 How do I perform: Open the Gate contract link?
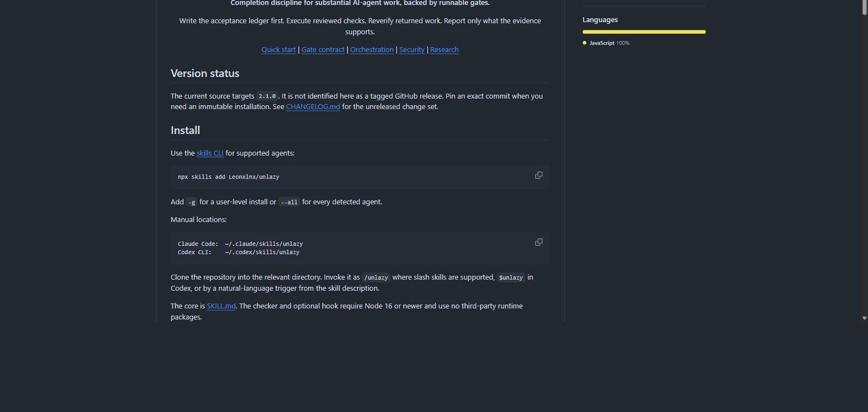323,50
